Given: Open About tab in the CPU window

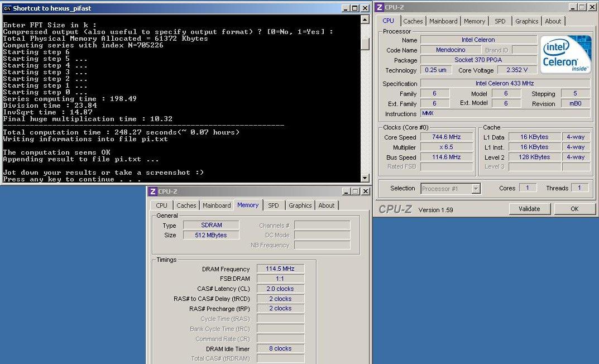Looking at the screenshot, I should click(x=553, y=21).
